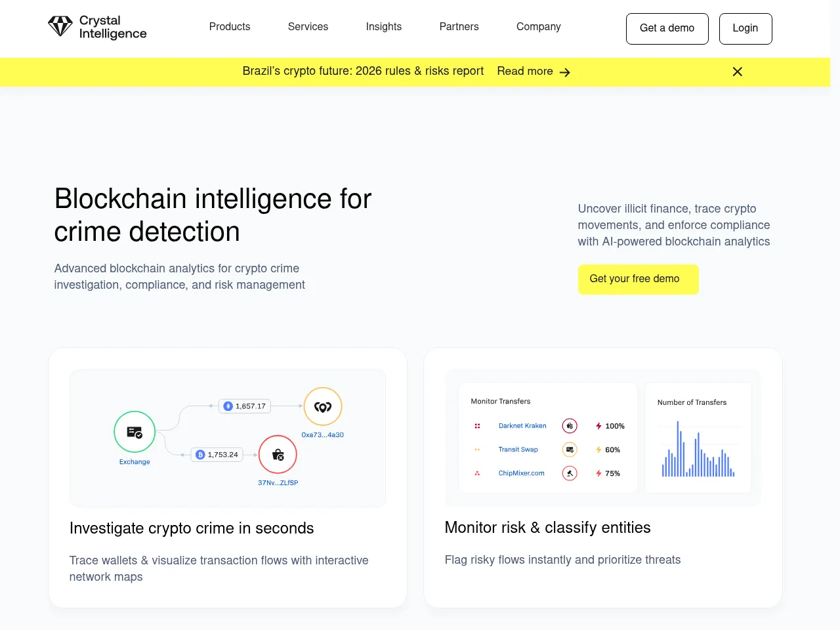Open the Darknet Kraken link
The image size is (840, 630).
point(522,426)
